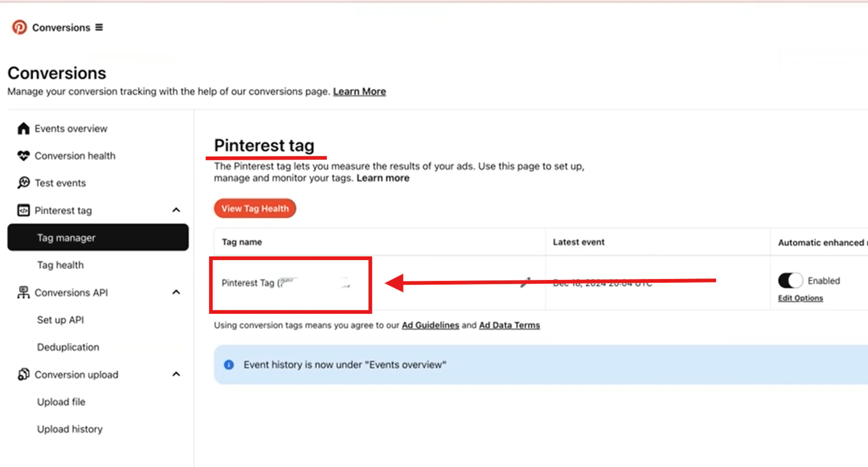
Task: Collapse the Conversions API section chevron
Action: point(176,292)
